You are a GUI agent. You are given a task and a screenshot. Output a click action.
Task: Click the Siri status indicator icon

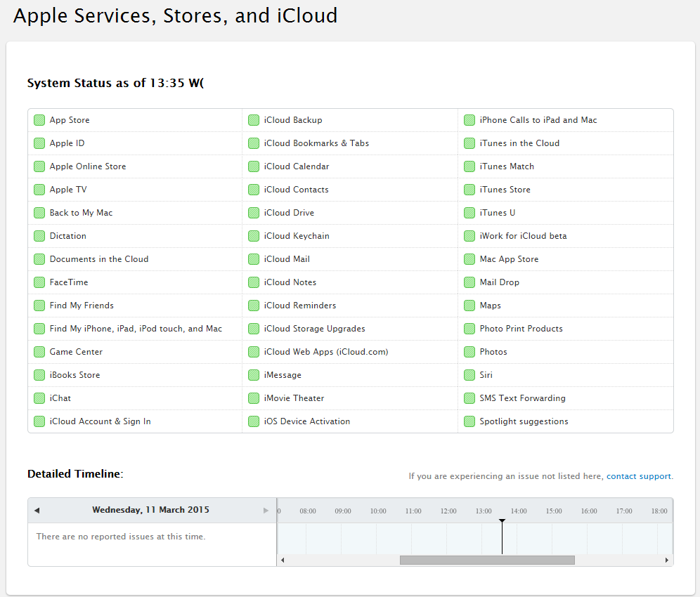coord(469,375)
